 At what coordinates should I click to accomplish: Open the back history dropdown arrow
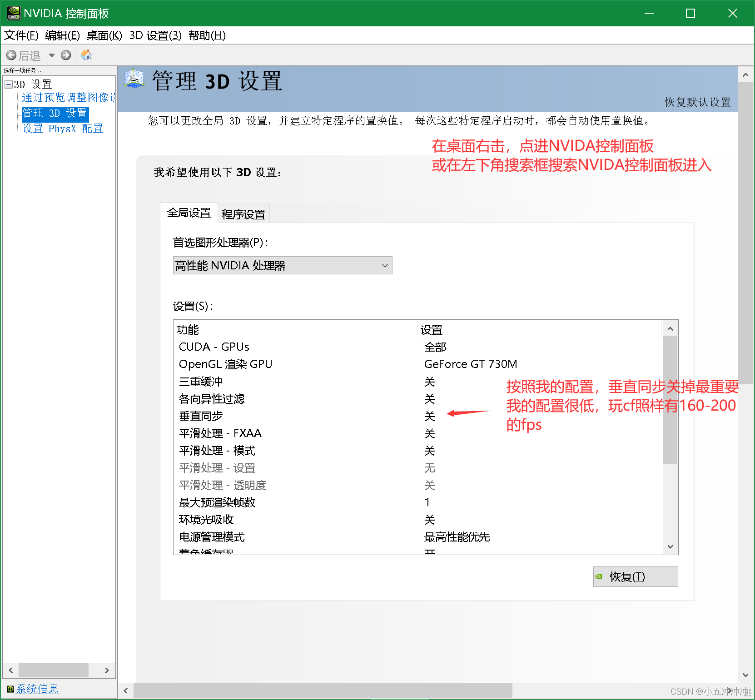(x=52, y=55)
